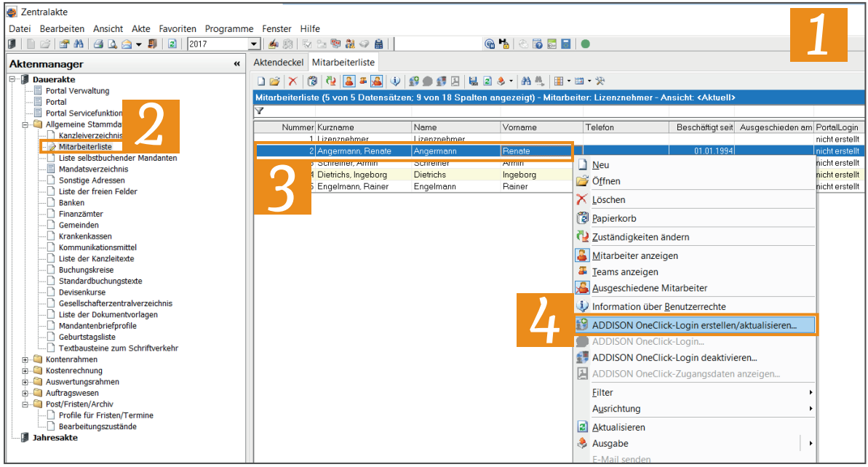
Task: Select Mitarbeiterliste in the Aktenmanager tree
Action: tap(85, 147)
